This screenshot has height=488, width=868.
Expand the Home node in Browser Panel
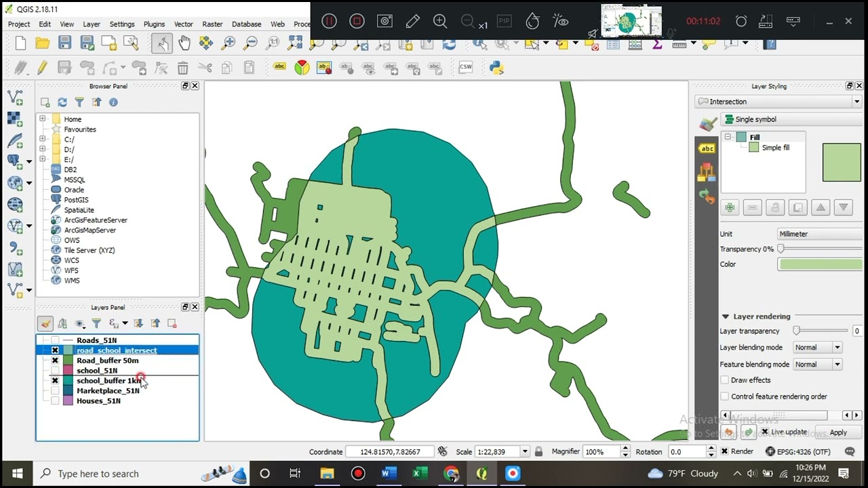point(43,119)
